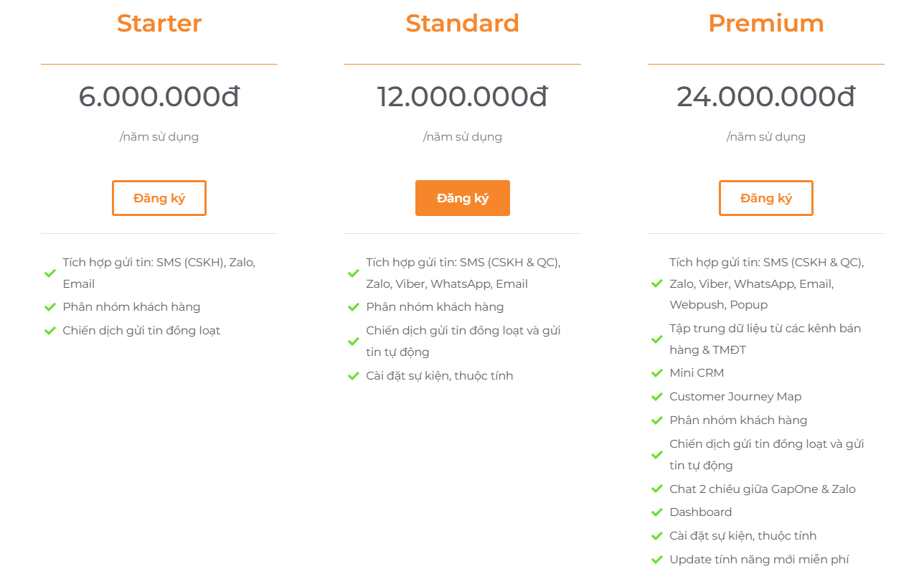
Task: Click the Premium plan Đăng ký button
Action: tap(766, 198)
